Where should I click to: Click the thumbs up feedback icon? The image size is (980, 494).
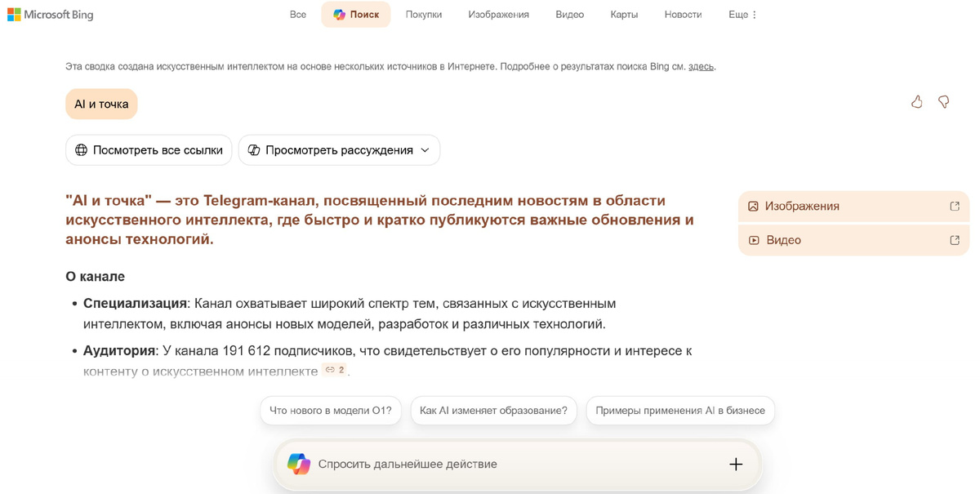click(x=917, y=102)
